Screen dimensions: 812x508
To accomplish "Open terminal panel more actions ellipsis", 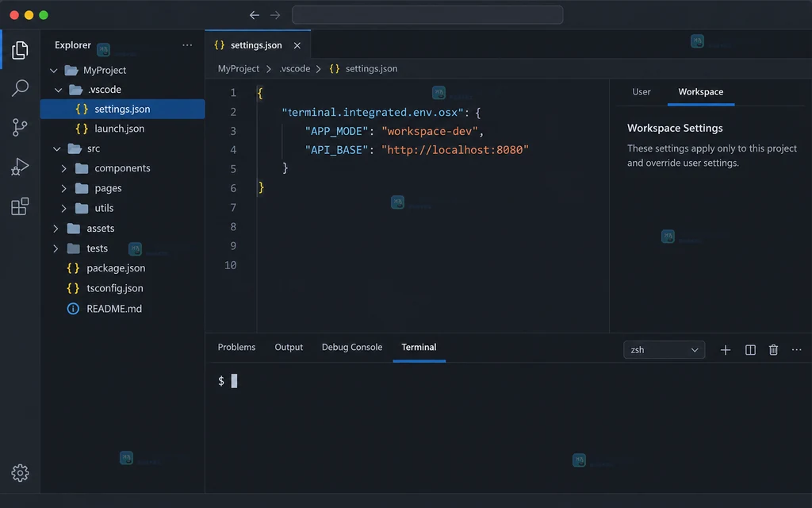I will click(796, 350).
